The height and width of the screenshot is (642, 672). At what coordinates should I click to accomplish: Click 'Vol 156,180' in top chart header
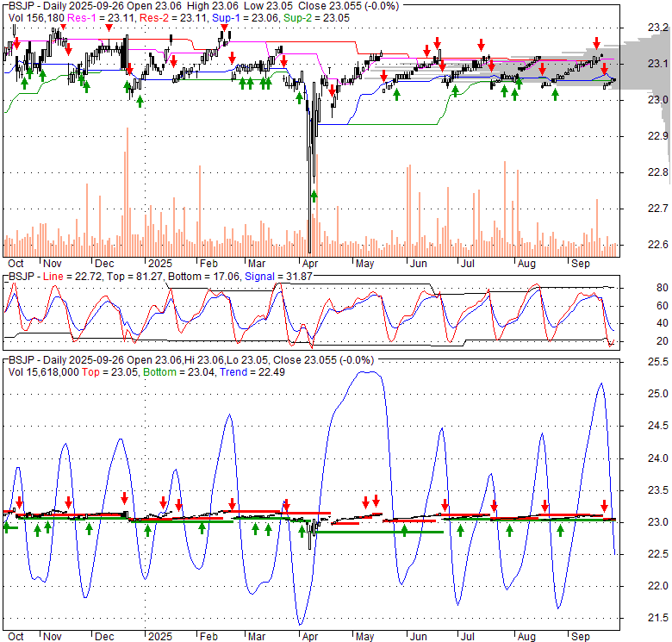pos(36,18)
